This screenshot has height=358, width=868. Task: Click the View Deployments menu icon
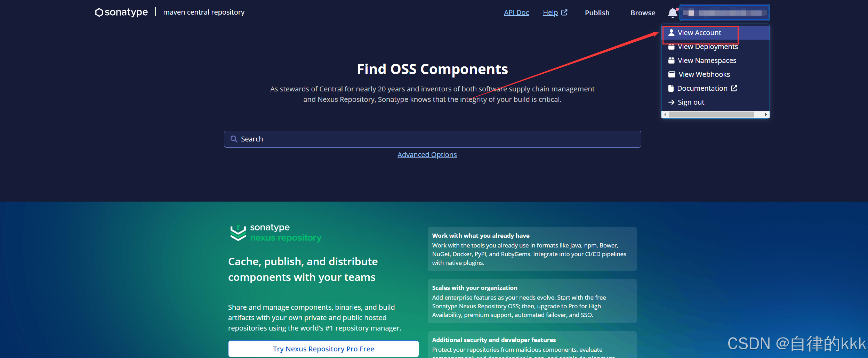(x=672, y=47)
